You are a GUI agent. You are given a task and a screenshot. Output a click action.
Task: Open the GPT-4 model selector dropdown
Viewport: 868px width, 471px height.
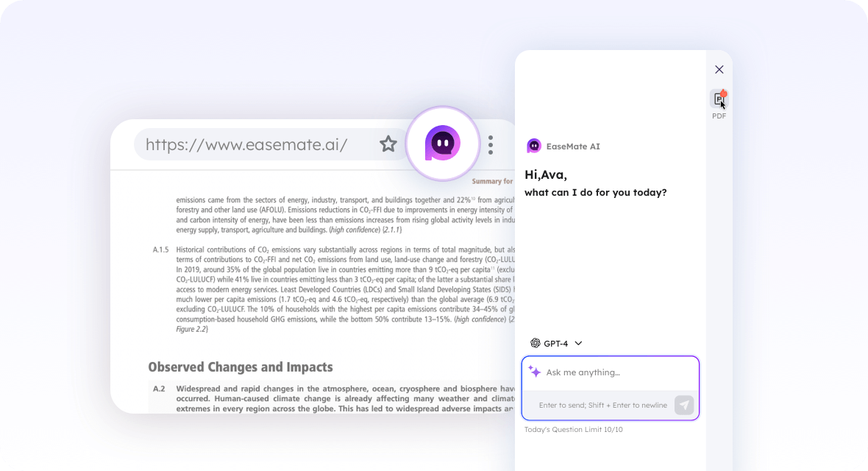pyautogui.click(x=556, y=343)
